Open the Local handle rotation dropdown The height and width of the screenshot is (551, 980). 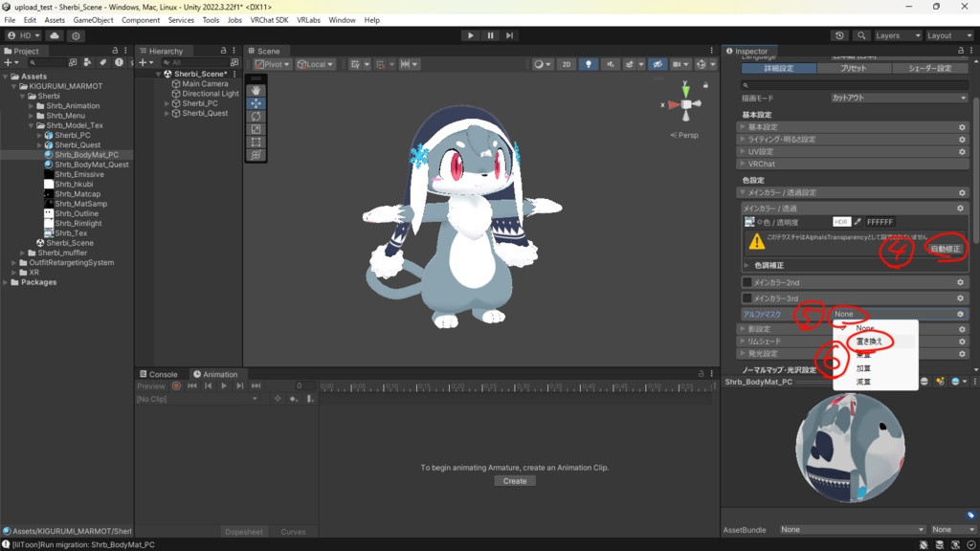315,64
